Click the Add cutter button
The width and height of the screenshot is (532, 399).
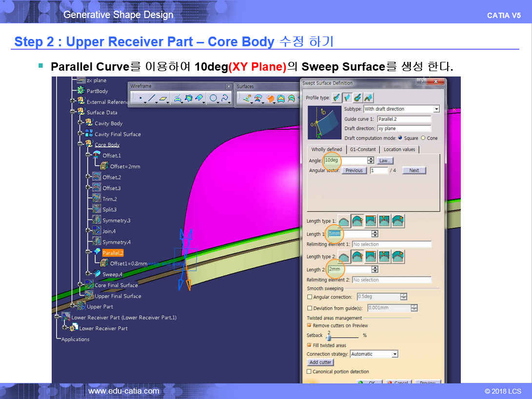(x=320, y=362)
